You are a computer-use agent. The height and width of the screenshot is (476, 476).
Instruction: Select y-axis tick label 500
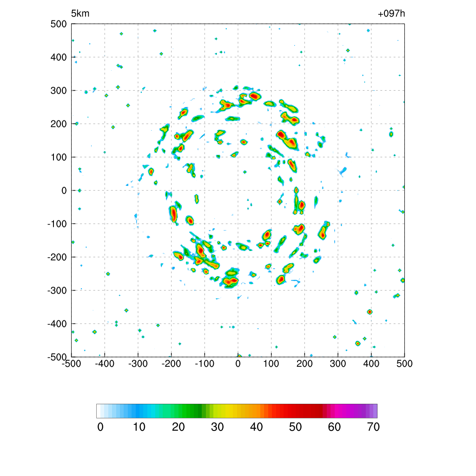(59, 24)
